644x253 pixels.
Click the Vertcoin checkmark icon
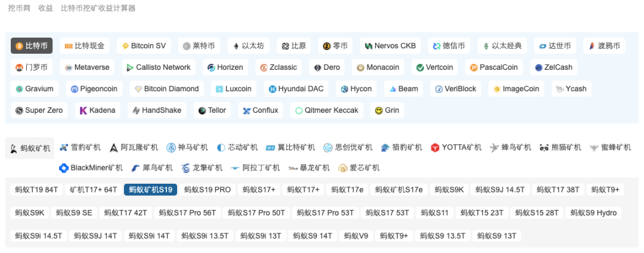click(420, 67)
